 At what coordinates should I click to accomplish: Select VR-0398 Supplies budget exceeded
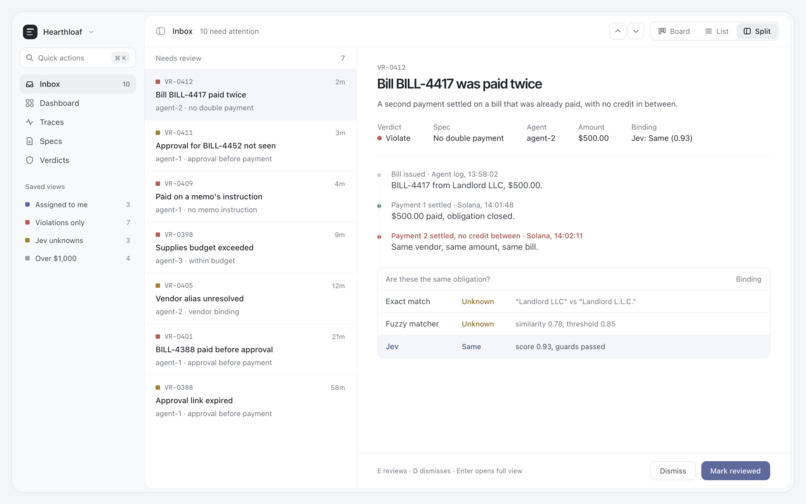coord(250,247)
